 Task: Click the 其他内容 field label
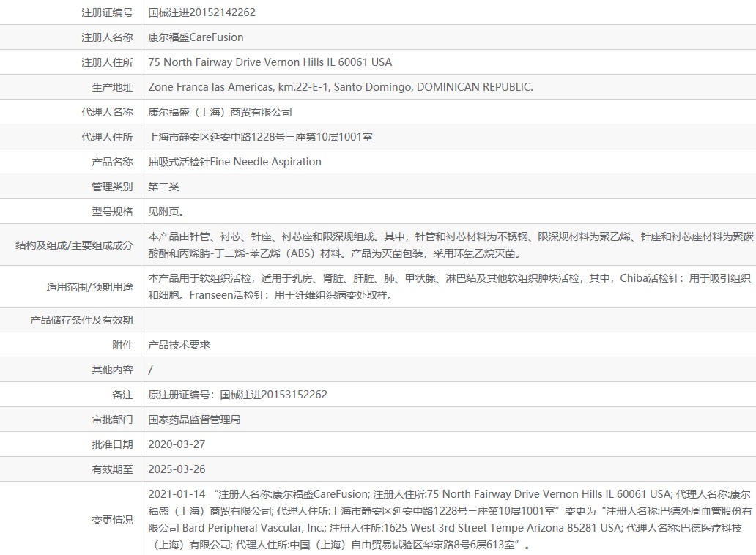112,370
